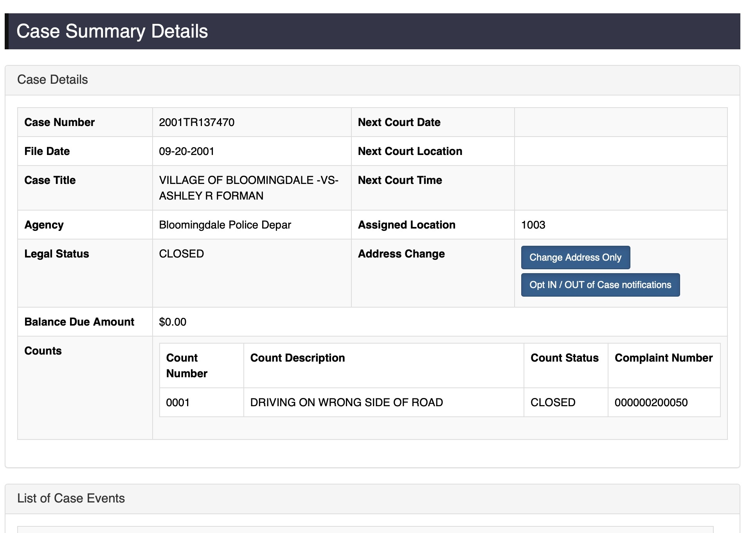The height and width of the screenshot is (533, 756).
Task: Select count number 0001 cell
Action: tap(178, 403)
